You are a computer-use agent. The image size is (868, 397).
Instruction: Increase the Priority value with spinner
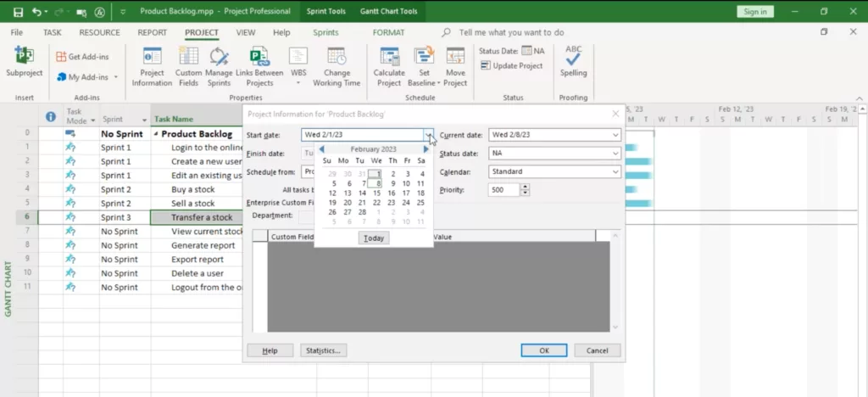pyautogui.click(x=526, y=187)
